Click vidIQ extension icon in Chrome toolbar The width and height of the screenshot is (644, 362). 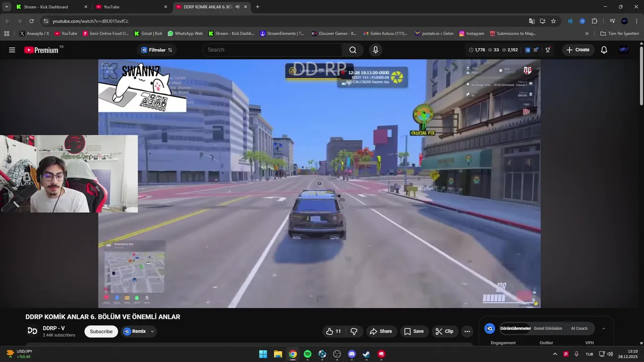pos(582,21)
